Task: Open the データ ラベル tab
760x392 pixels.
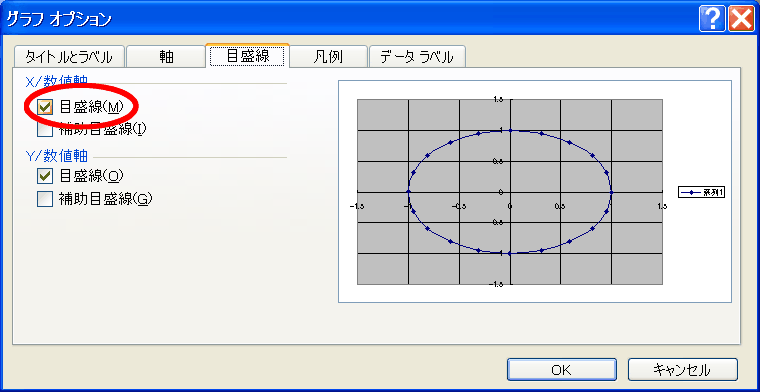Action: tap(417, 57)
